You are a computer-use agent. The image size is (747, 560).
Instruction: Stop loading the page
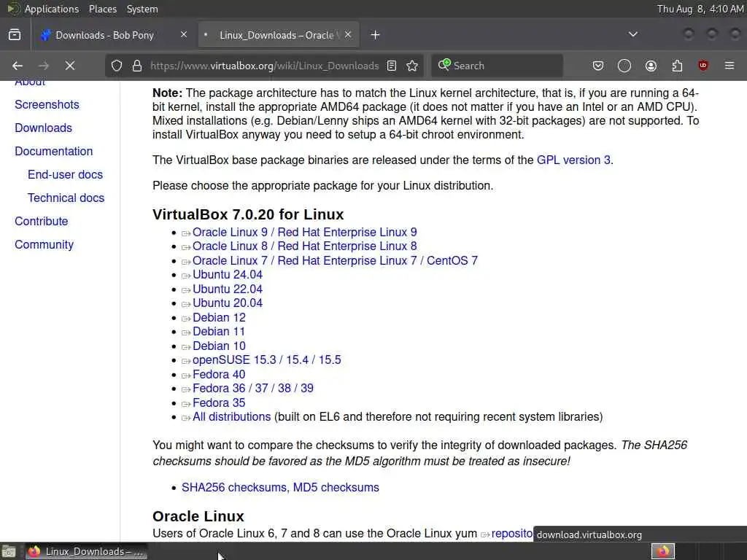70,66
